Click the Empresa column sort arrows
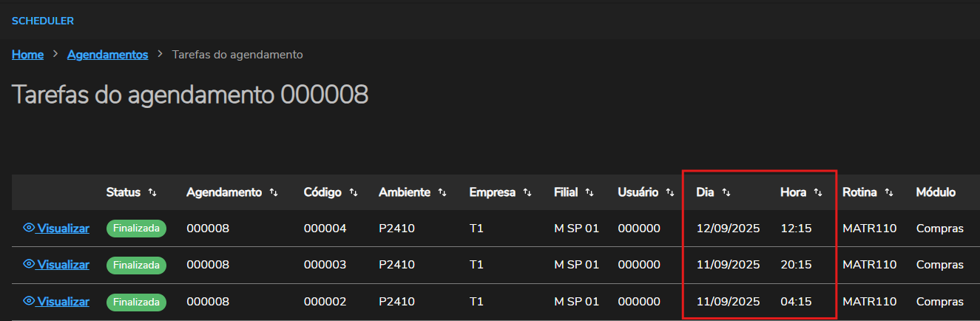The width and height of the screenshot is (980, 321). tap(527, 192)
